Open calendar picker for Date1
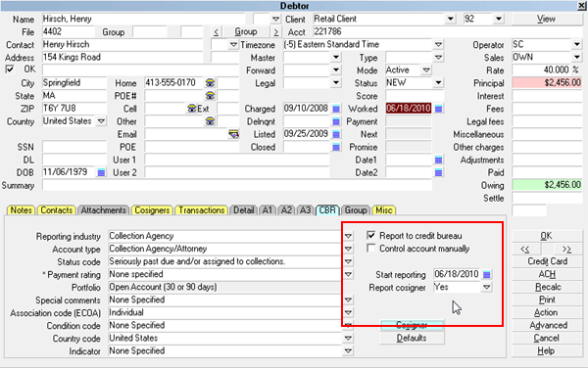This screenshot has width=588, height=368. point(438,161)
